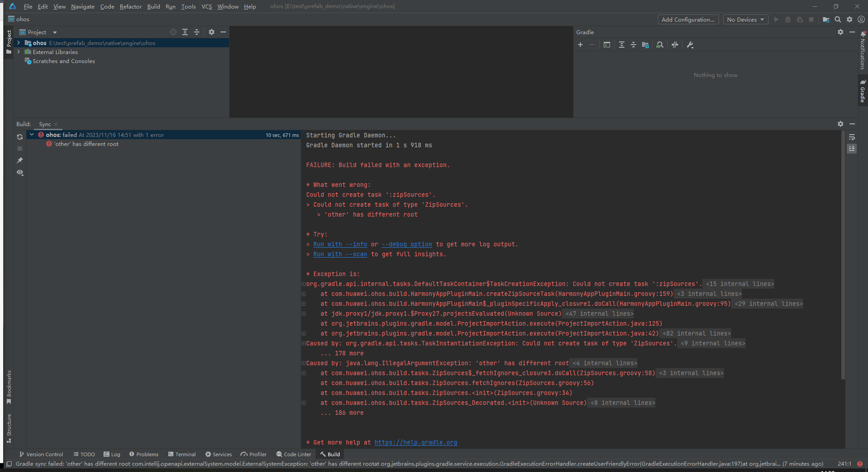
Task: Toggle scroll to end in build console
Action: 852,148
